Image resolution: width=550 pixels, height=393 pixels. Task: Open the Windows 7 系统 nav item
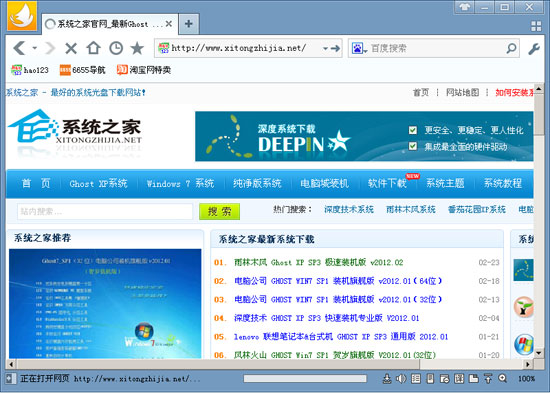180,183
